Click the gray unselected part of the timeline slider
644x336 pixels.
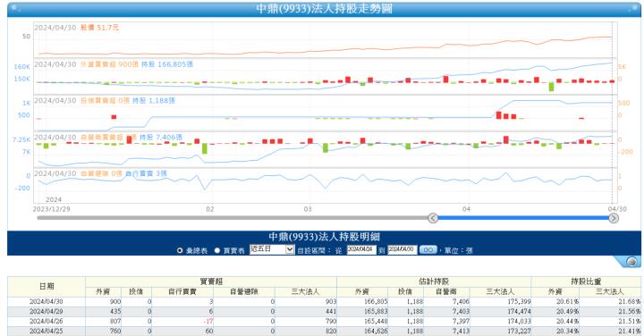coord(232,218)
